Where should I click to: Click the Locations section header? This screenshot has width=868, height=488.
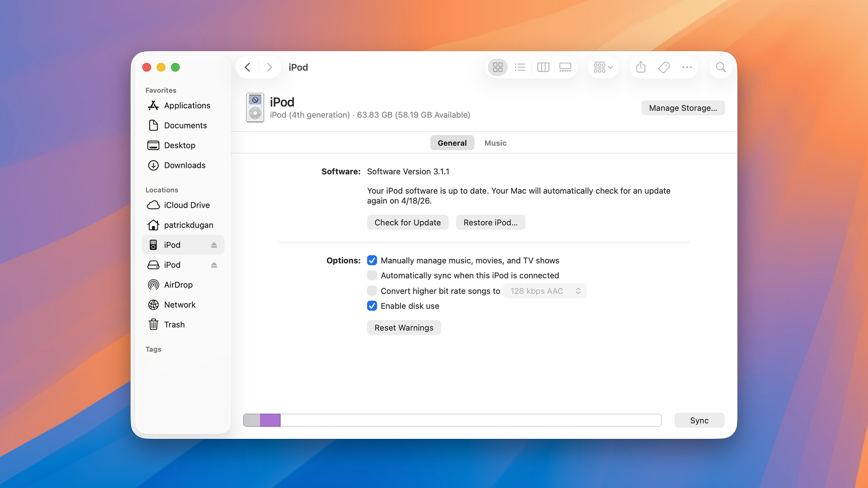point(162,190)
